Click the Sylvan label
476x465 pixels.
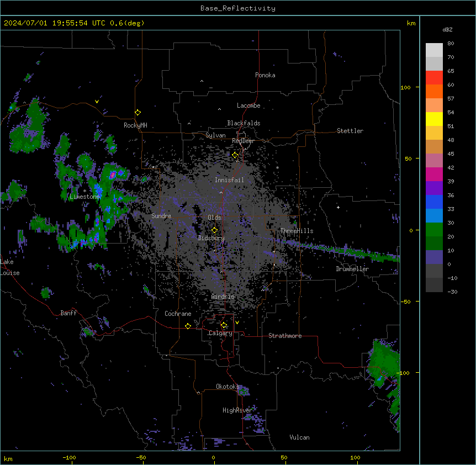pos(215,135)
